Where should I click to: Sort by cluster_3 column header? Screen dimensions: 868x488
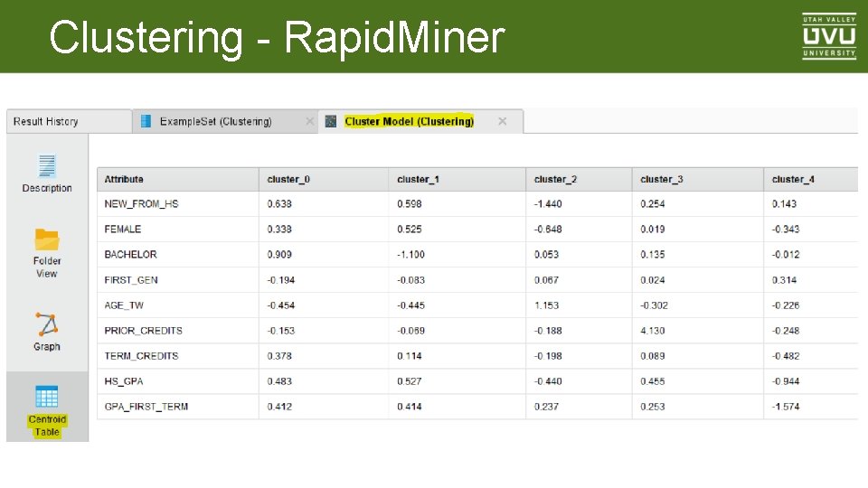point(697,179)
